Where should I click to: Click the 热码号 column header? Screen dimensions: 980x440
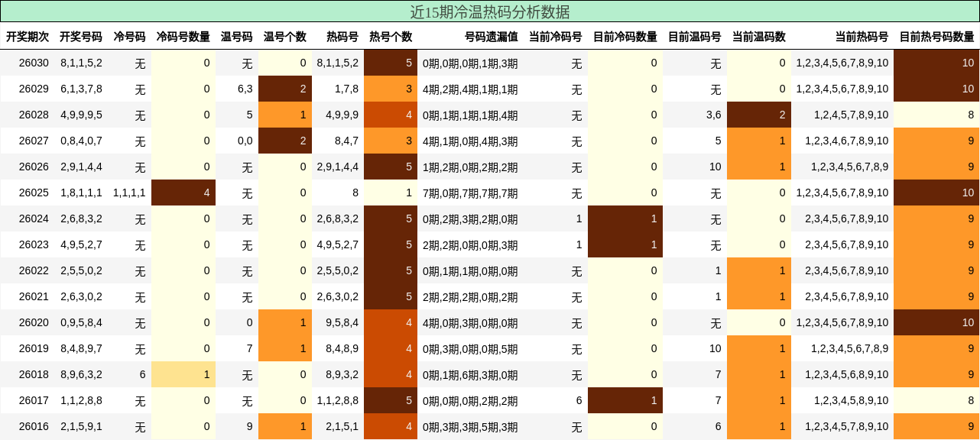[340, 35]
